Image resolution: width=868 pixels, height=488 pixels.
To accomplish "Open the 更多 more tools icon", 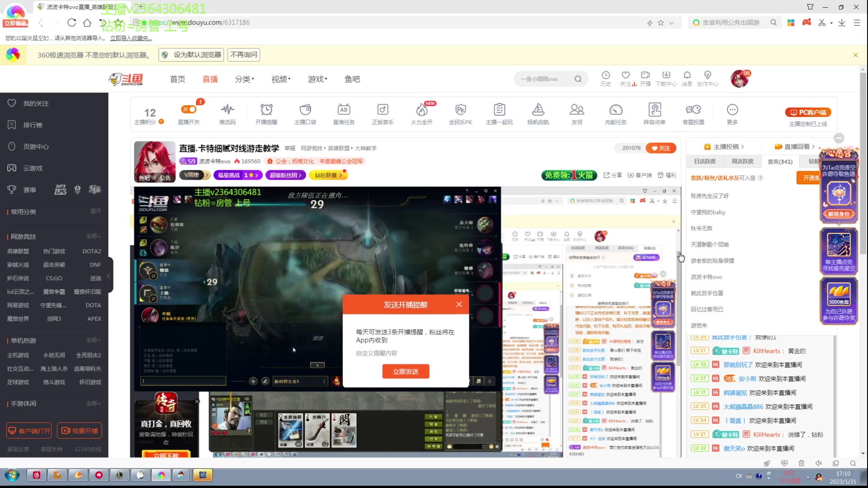I will pyautogui.click(x=732, y=114).
